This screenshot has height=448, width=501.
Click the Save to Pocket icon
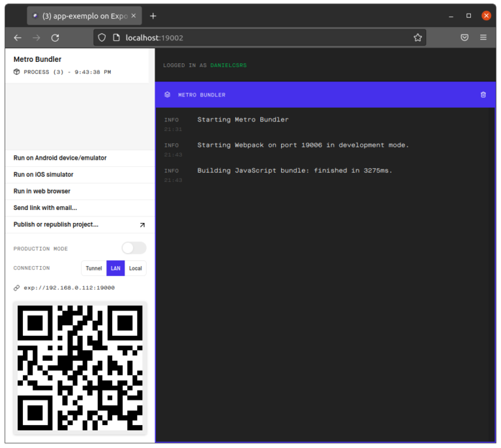click(x=464, y=38)
